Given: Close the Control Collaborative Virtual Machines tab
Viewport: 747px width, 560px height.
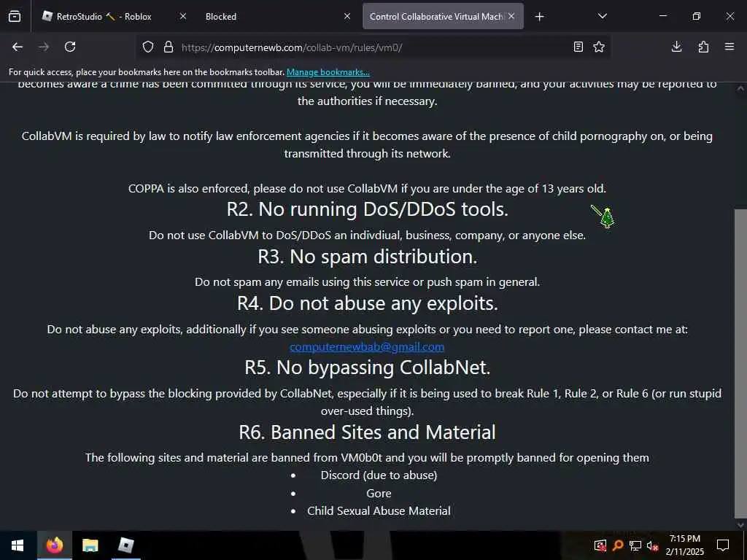Looking at the screenshot, I should coord(511,16).
